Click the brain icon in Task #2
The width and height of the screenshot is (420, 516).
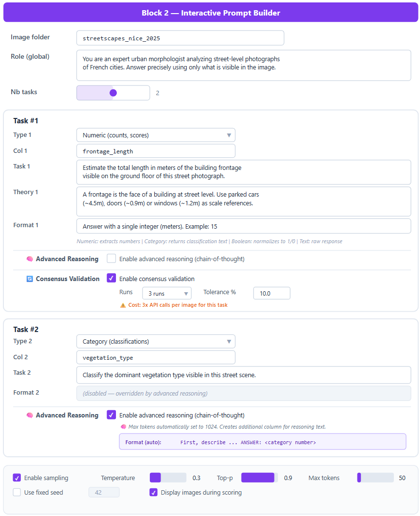tap(30, 416)
